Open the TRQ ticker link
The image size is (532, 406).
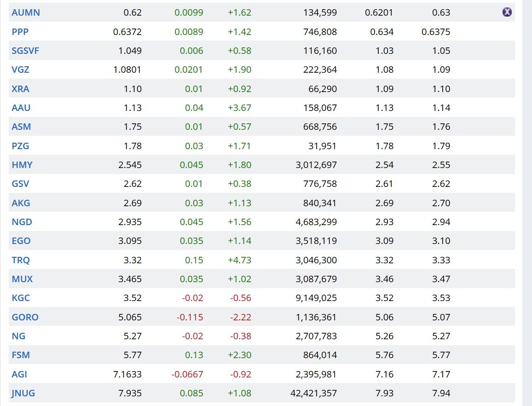[x=21, y=260]
